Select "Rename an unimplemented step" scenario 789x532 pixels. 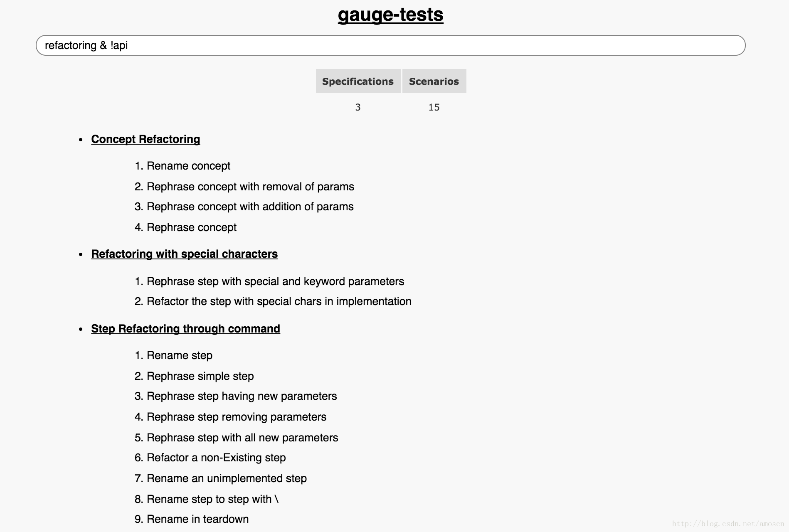[227, 478]
